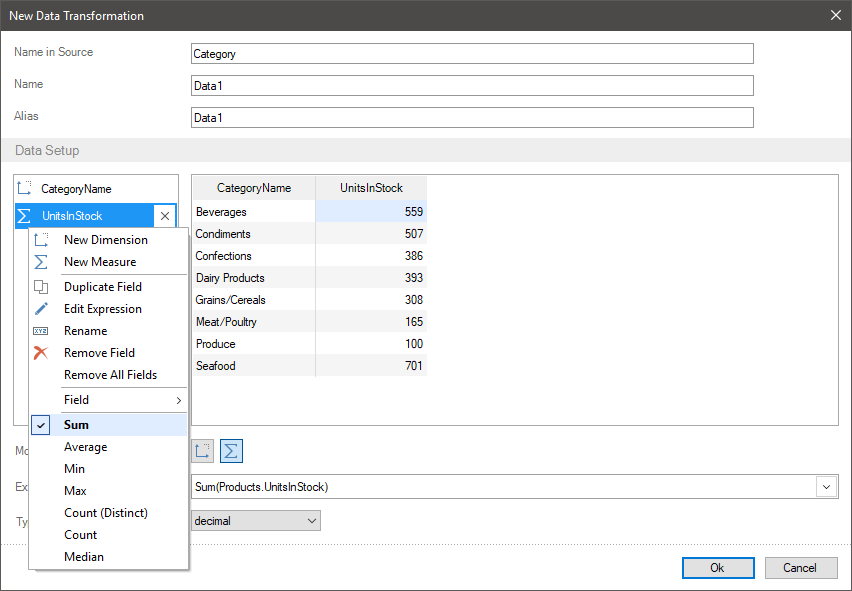The width and height of the screenshot is (852, 591).
Task: Click the Rename icon in the menu
Action: pos(41,331)
